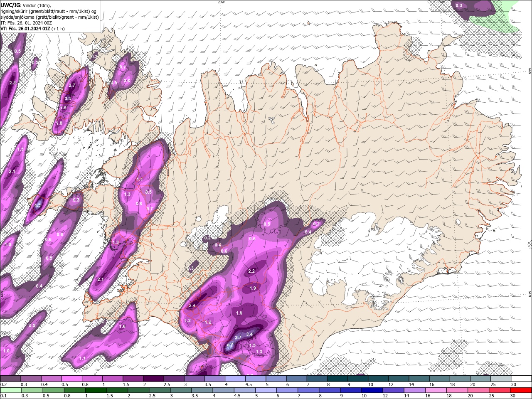Viewport: 532px width, 399px height.
Task: Click the white 30 snow legend swatch
Action: coord(521,379)
